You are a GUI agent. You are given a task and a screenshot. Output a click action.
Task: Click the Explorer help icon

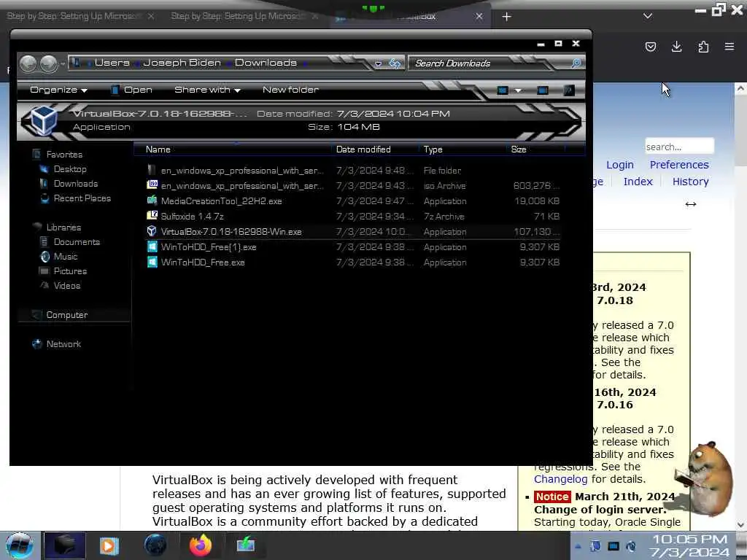(569, 90)
